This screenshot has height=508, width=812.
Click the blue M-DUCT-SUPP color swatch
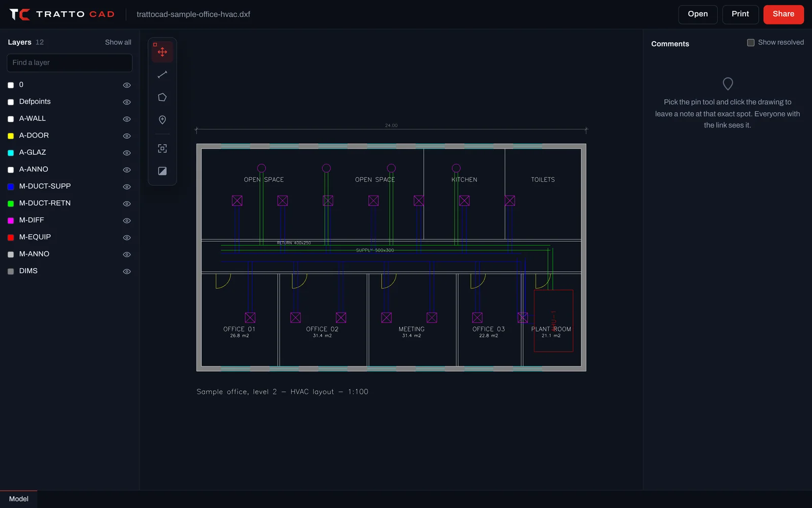tap(11, 187)
